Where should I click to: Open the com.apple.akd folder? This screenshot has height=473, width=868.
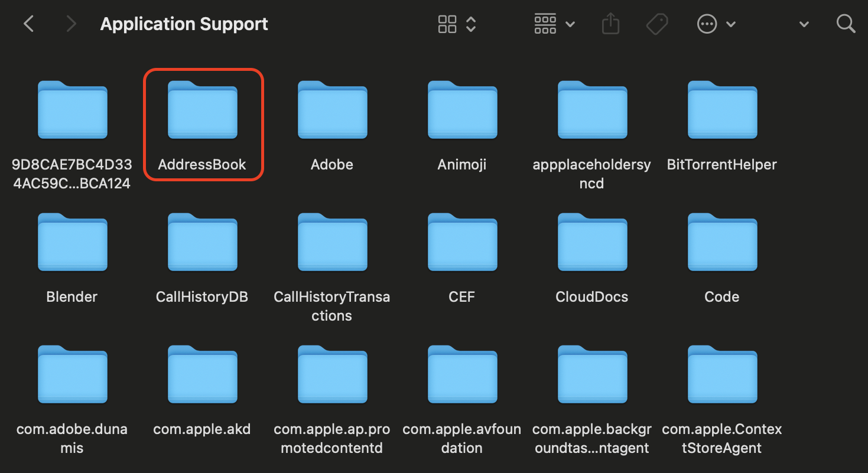click(201, 374)
